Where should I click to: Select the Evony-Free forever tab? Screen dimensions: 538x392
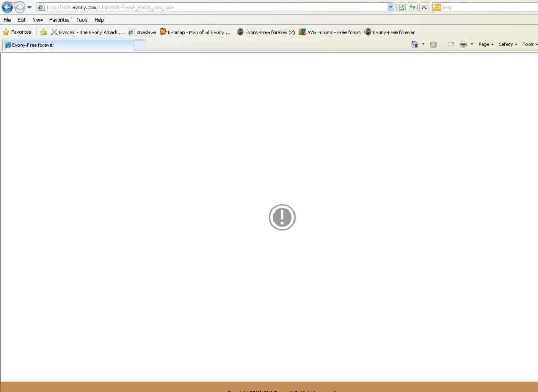point(67,45)
